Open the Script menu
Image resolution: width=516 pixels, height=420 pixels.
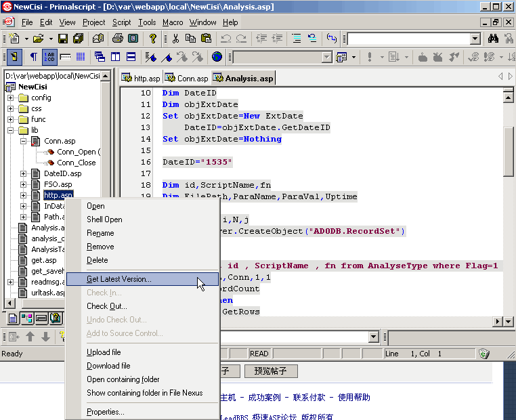(121, 22)
